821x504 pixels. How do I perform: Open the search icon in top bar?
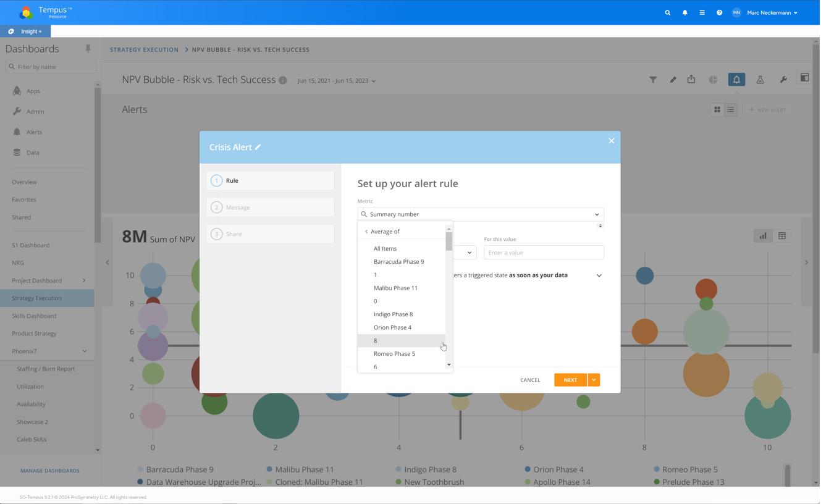pos(667,12)
